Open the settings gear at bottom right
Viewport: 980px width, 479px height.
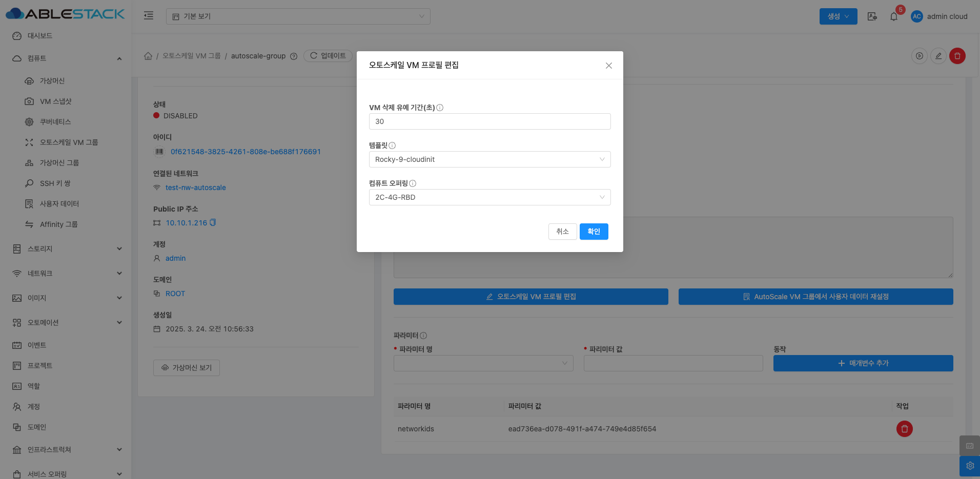click(x=970, y=466)
